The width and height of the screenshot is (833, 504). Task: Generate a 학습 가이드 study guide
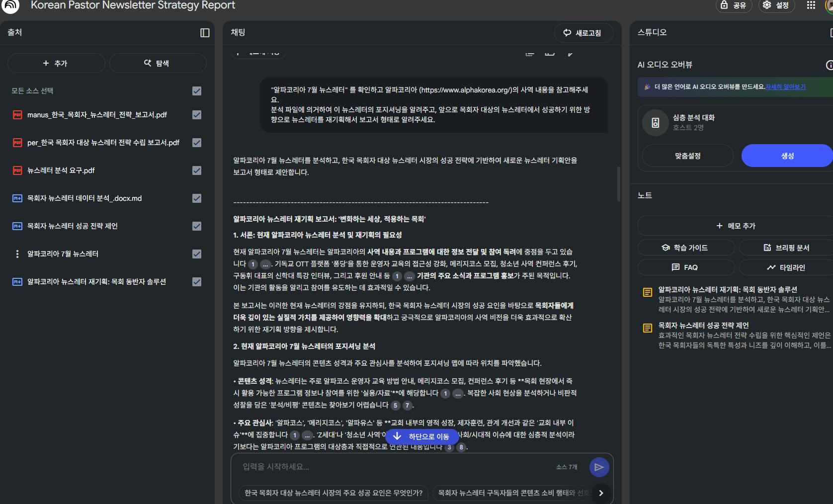(x=686, y=248)
